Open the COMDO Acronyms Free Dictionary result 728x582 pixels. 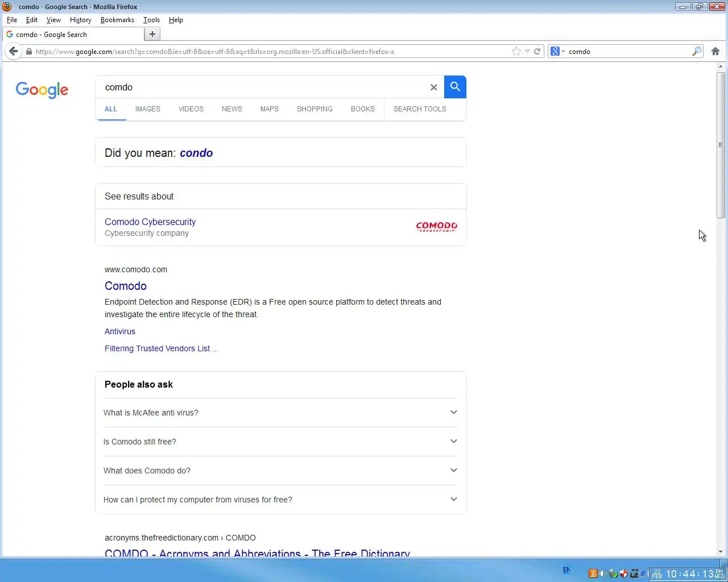click(257, 553)
